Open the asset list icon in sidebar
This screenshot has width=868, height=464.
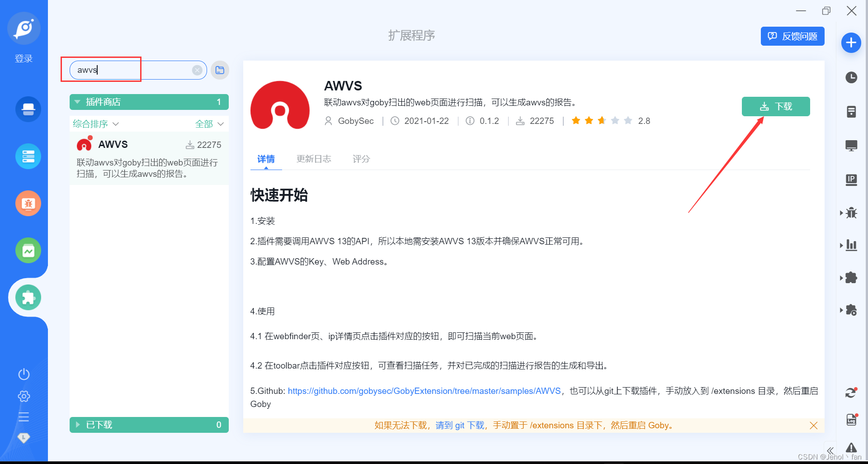(28, 156)
